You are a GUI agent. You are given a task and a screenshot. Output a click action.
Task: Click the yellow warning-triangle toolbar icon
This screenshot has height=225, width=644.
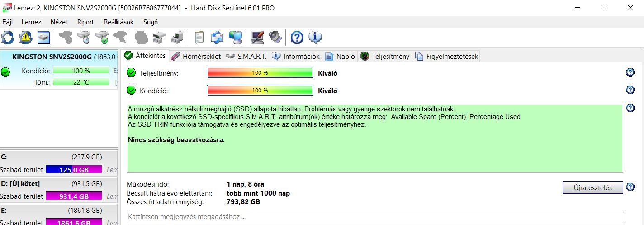(26, 37)
